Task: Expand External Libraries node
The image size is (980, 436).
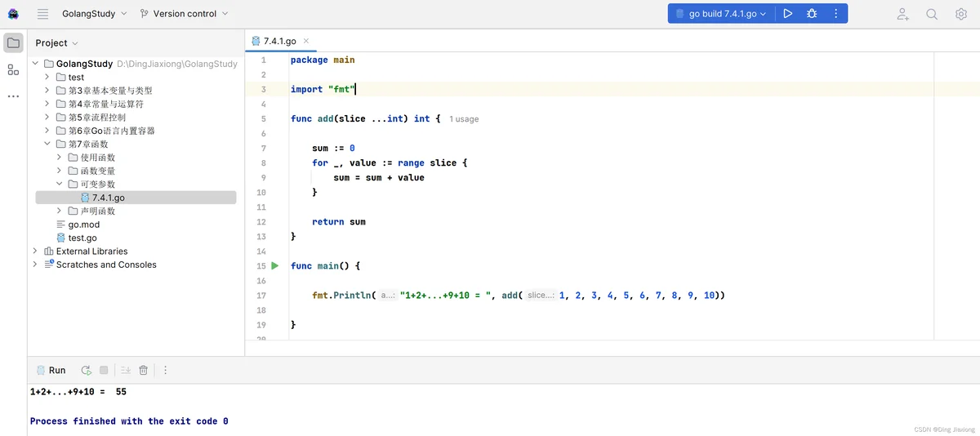Action: (35, 251)
